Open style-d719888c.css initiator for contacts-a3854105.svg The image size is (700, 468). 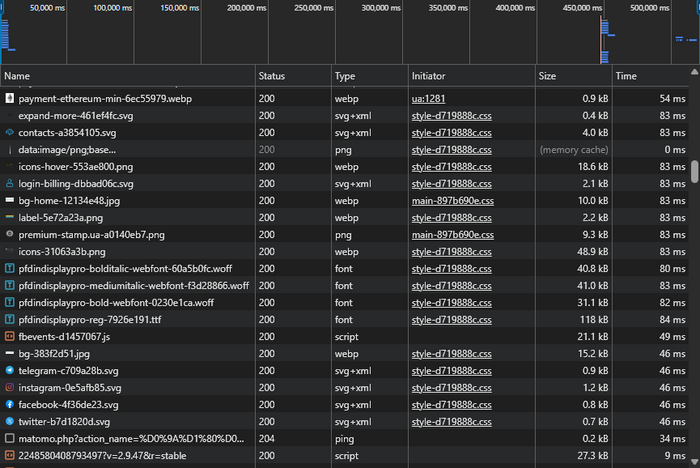pyautogui.click(x=452, y=133)
